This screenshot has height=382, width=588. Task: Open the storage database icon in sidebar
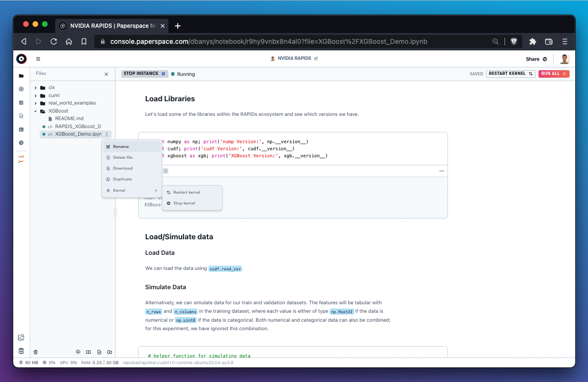click(21, 351)
